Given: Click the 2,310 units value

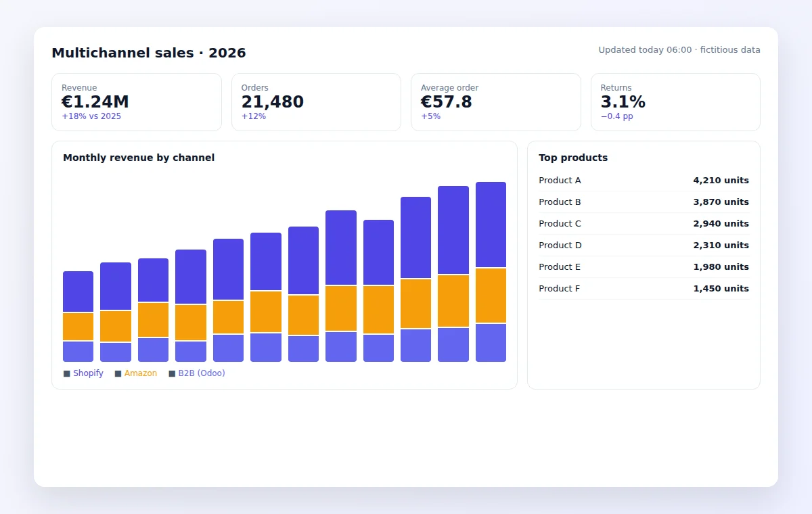Looking at the screenshot, I should point(721,246).
